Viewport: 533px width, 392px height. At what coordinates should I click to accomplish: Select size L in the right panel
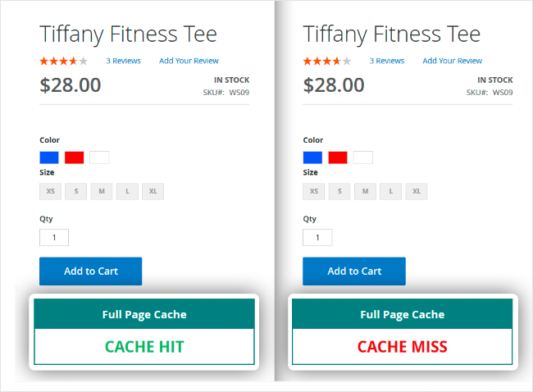(x=390, y=192)
